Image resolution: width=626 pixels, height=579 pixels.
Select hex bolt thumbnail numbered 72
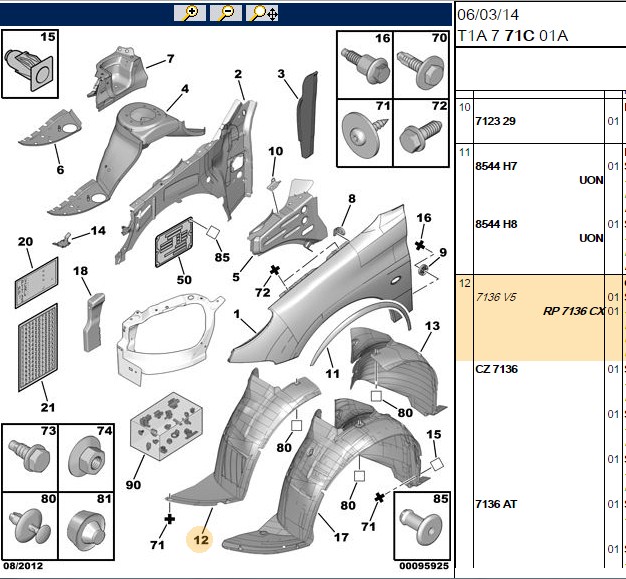pyautogui.click(x=421, y=133)
